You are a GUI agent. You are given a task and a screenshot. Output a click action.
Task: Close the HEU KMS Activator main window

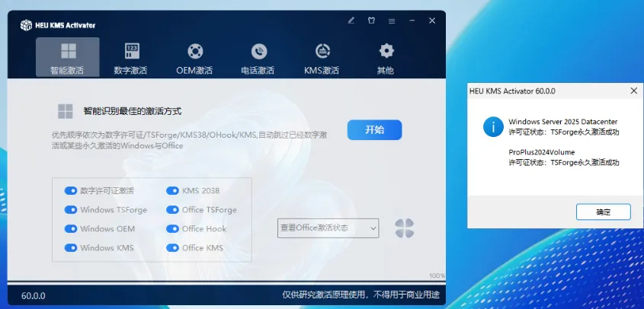[432, 21]
